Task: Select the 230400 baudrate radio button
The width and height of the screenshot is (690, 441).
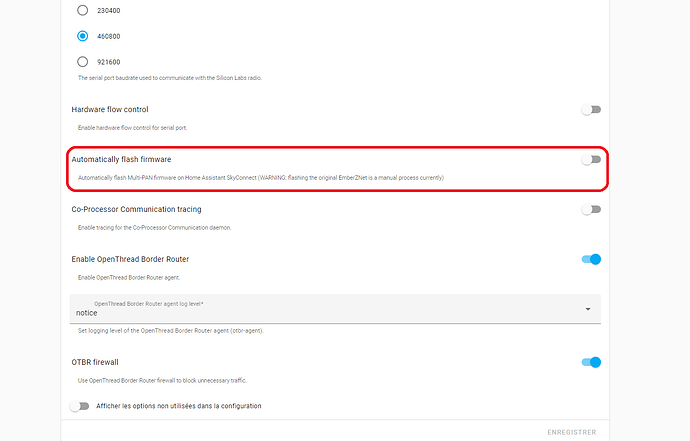Action: (x=83, y=11)
